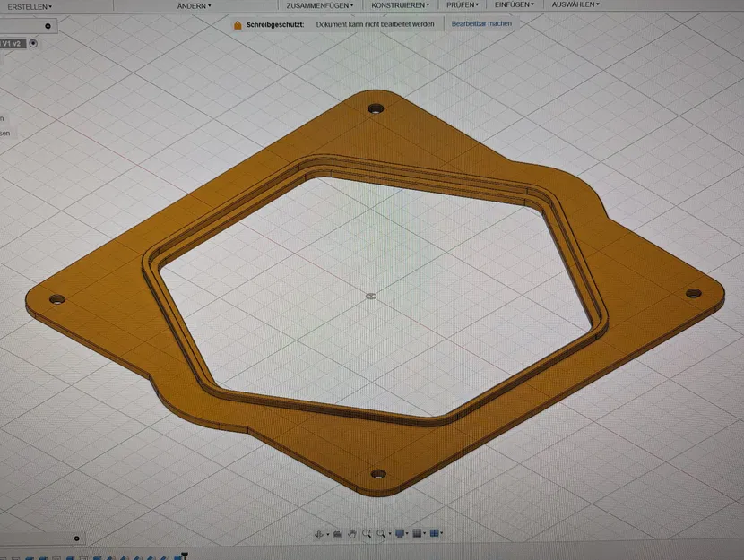744x560 pixels.
Task: Activate the Pan tool at the bottom
Action: [x=352, y=534]
